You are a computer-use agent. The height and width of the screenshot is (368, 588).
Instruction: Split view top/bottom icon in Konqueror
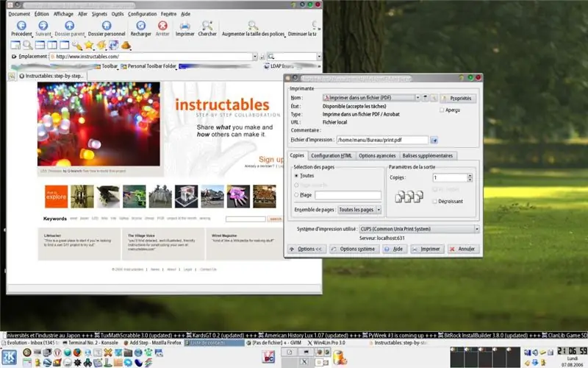point(40,45)
